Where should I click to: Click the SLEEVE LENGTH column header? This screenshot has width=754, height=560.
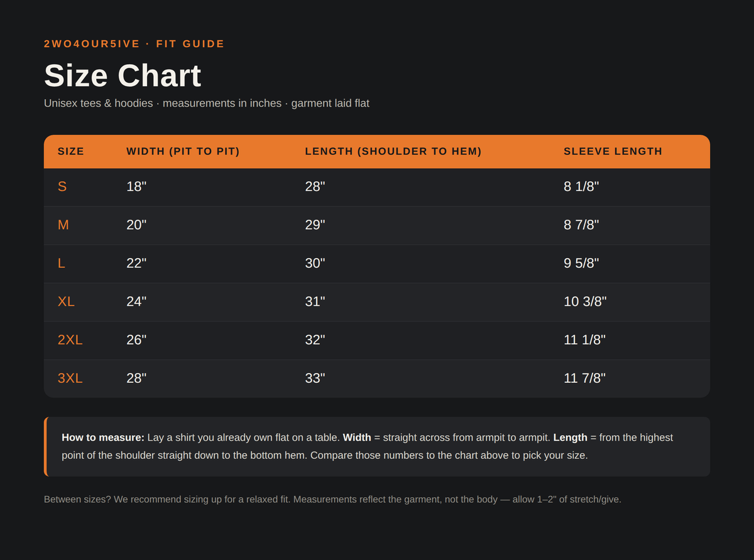pos(613,151)
